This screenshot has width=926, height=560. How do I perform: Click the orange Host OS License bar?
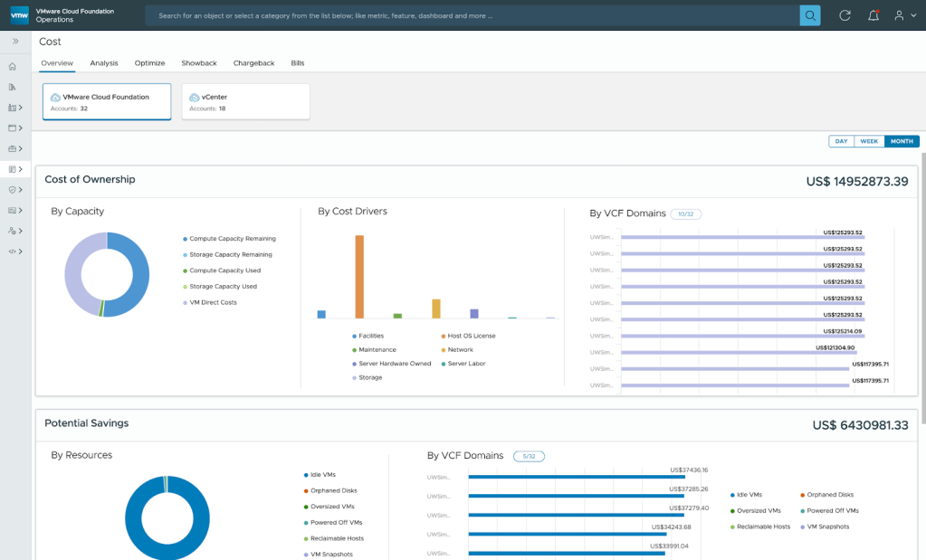click(x=359, y=276)
